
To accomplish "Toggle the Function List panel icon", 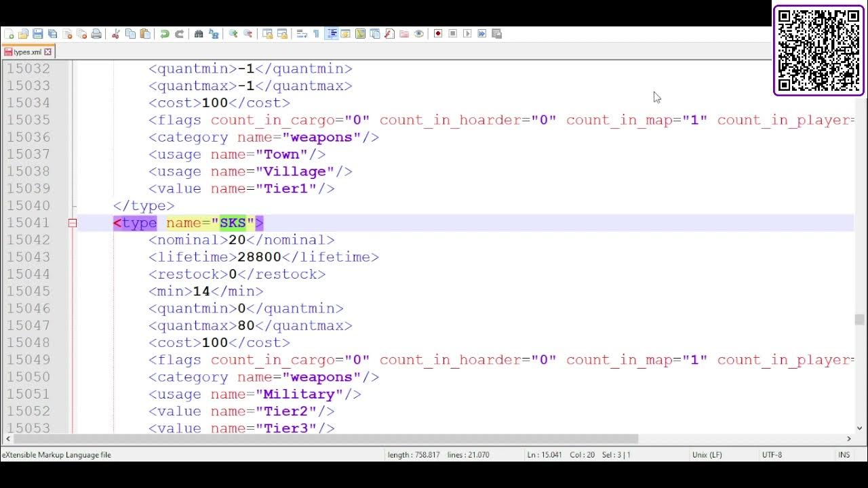I will pyautogui.click(x=390, y=34).
